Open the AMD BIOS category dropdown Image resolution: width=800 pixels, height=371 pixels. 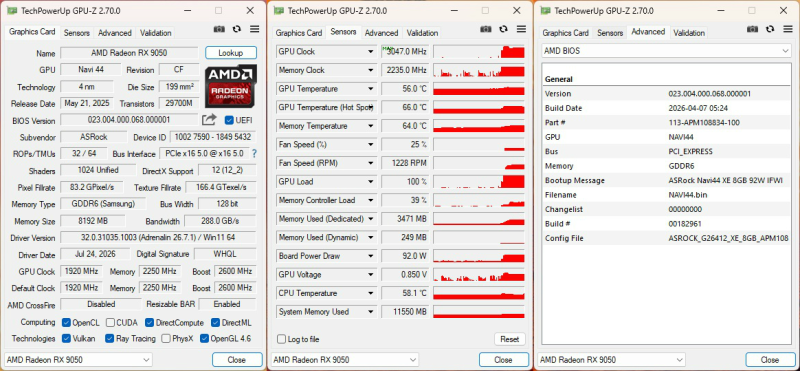(666, 51)
